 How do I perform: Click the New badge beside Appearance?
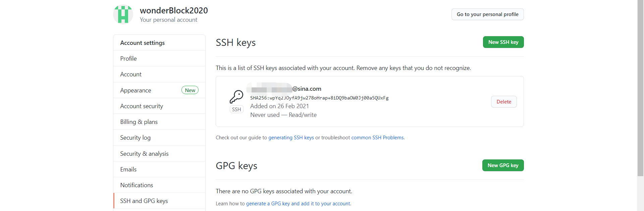[x=190, y=90]
